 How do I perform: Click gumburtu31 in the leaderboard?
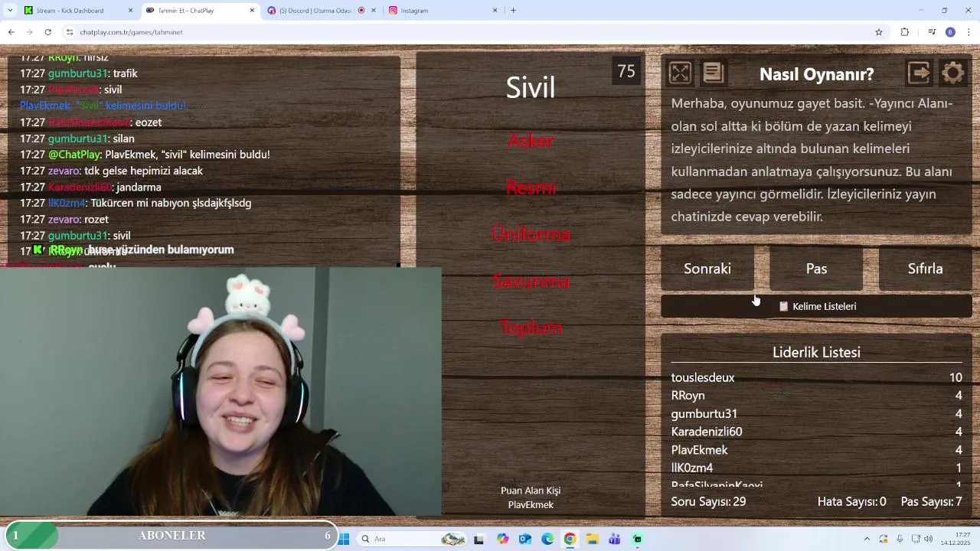pos(704,414)
